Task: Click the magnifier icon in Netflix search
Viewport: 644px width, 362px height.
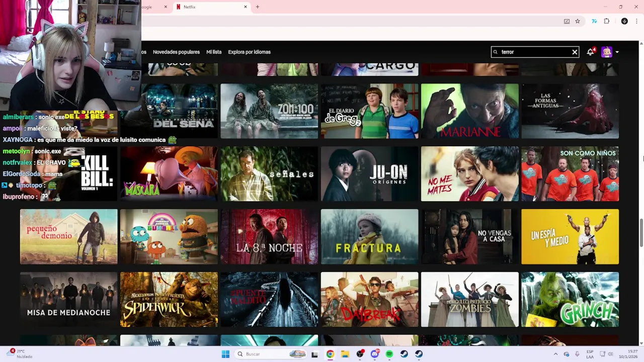Action: pos(496,52)
